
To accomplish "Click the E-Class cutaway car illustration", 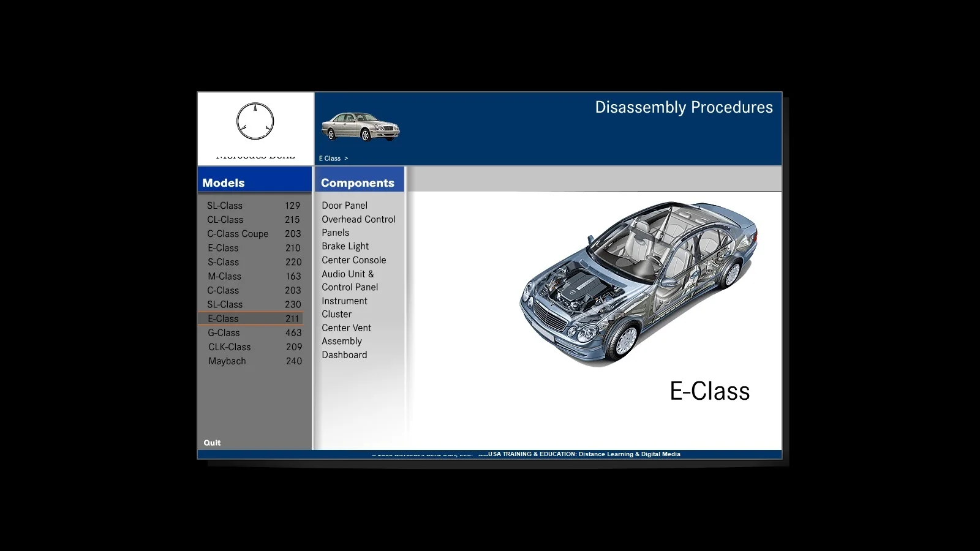I will click(639, 283).
